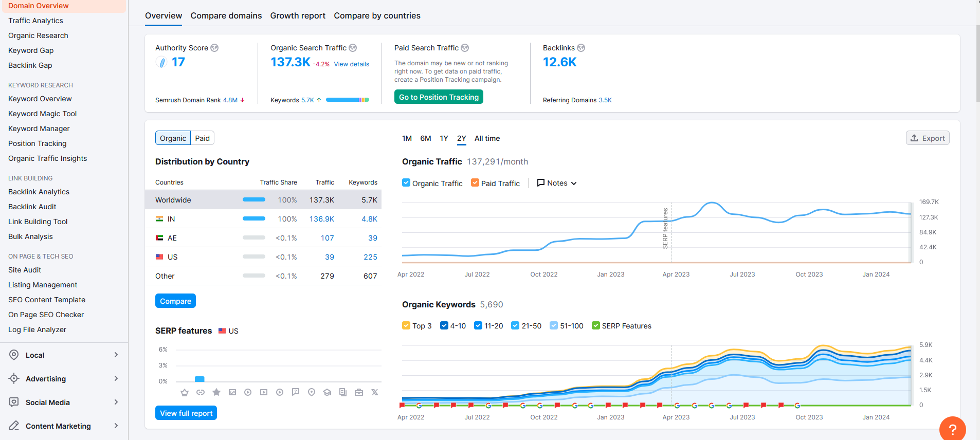Click the Worldwide traffic share bar
Screen dimensions: 980x440
click(x=254, y=199)
